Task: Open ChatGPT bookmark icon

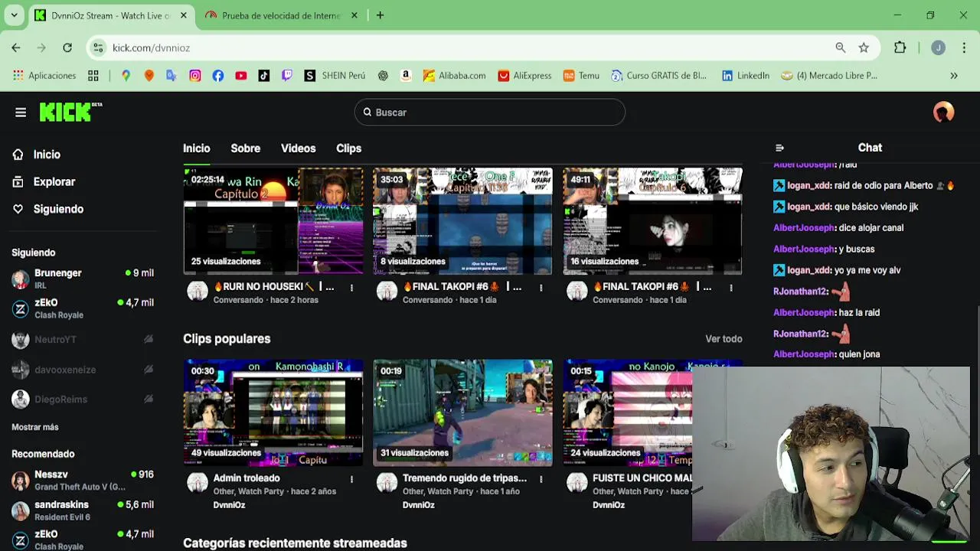Action: (x=383, y=76)
